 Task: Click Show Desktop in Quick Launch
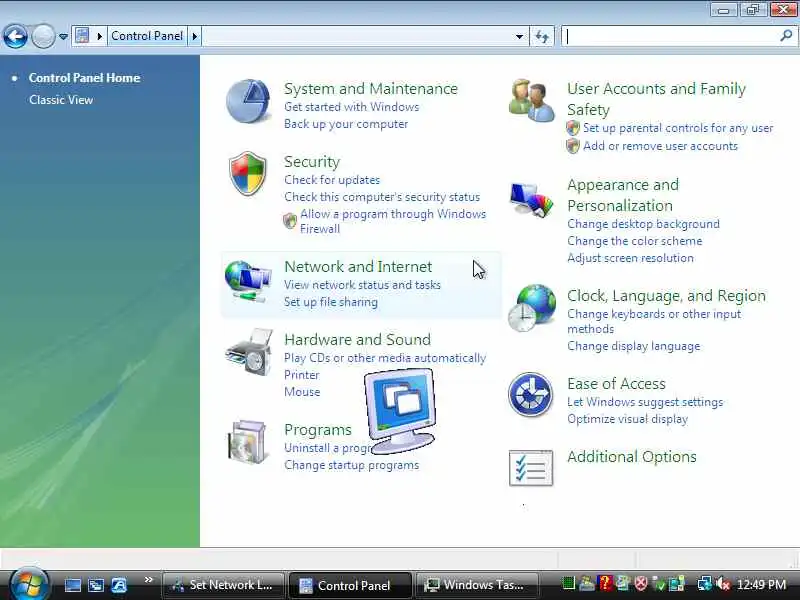pyautogui.click(x=72, y=585)
